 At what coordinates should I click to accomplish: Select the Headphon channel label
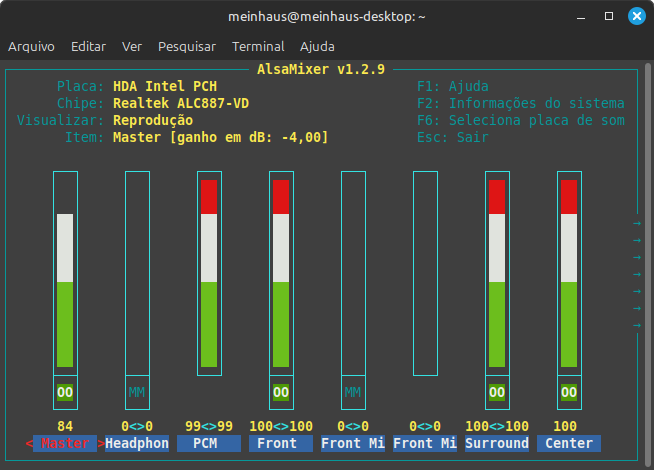pyautogui.click(x=137, y=443)
